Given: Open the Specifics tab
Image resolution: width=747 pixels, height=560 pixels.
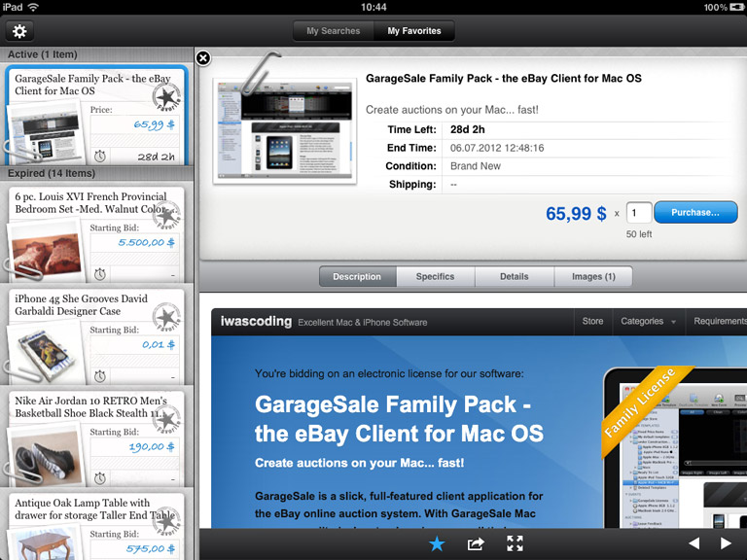Looking at the screenshot, I should coord(436,277).
